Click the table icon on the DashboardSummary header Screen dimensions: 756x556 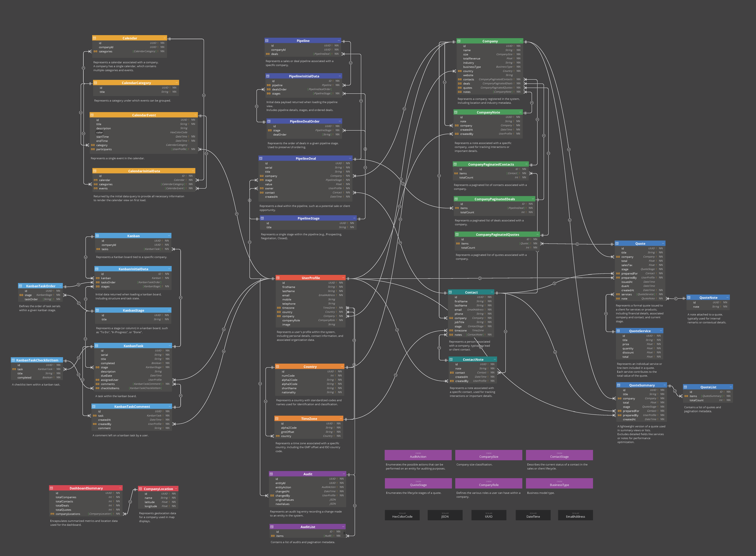point(51,488)
